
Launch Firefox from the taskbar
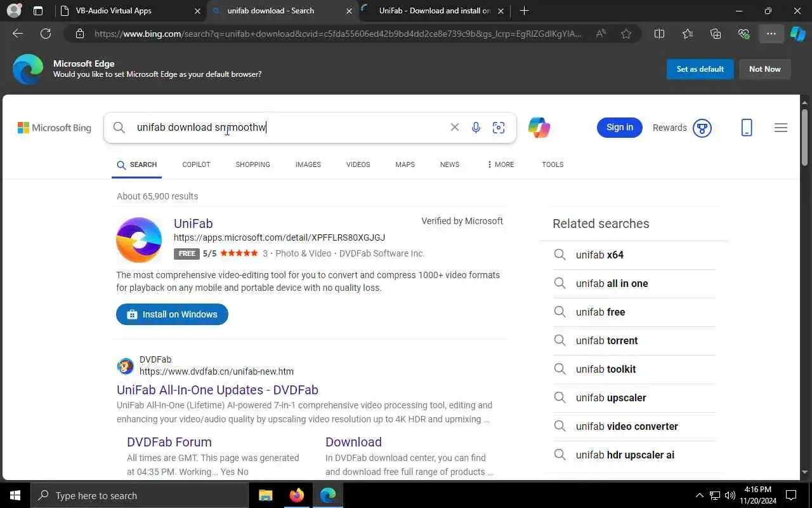pos(296,495)
